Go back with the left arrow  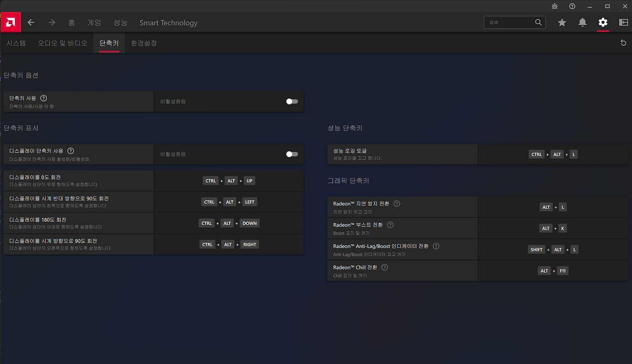(x=31, y=23)
